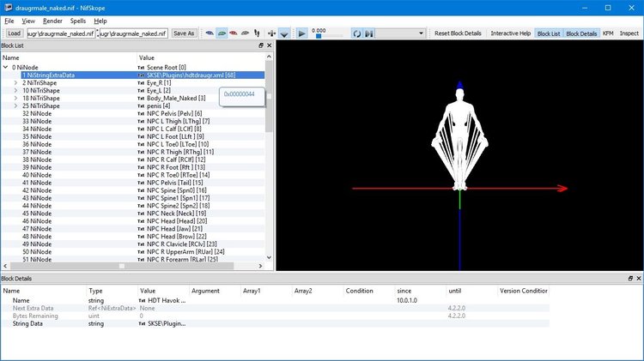Toggle Interactive Help panel
This screenshot has width=644, height=361.
click(511, 33)
